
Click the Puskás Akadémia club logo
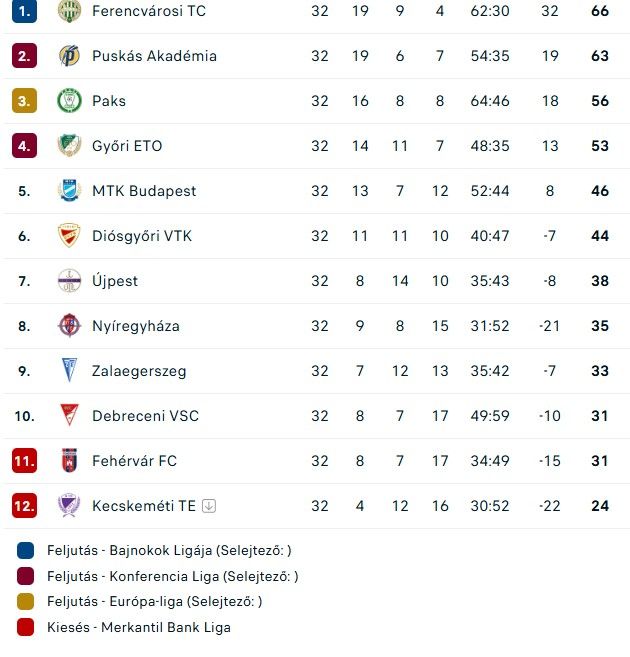click(69, 56)
